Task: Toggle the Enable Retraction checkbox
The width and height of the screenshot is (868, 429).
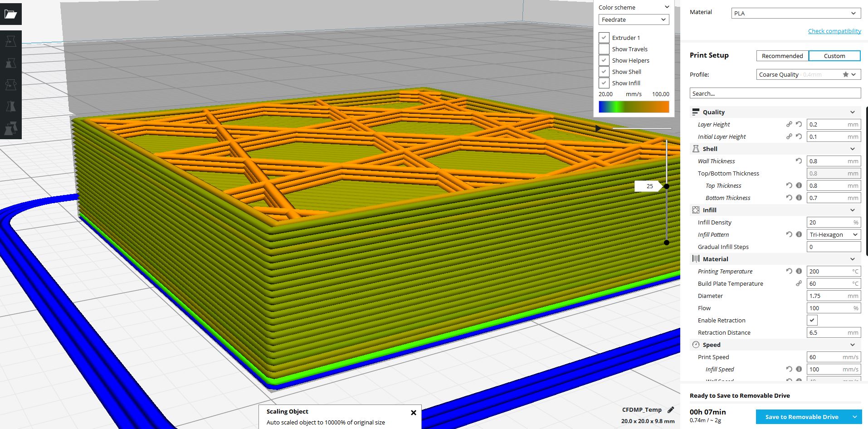Action: 812,320
